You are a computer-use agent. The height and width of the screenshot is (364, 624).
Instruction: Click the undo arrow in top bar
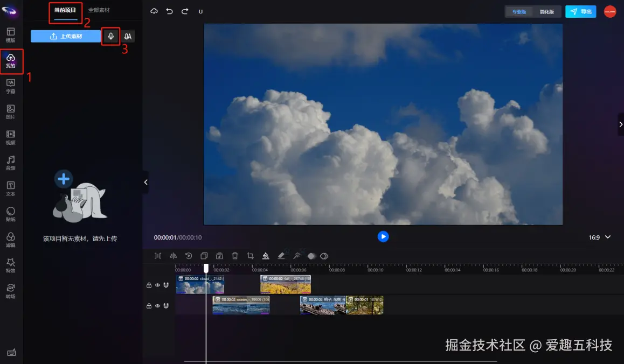point(169,11)
